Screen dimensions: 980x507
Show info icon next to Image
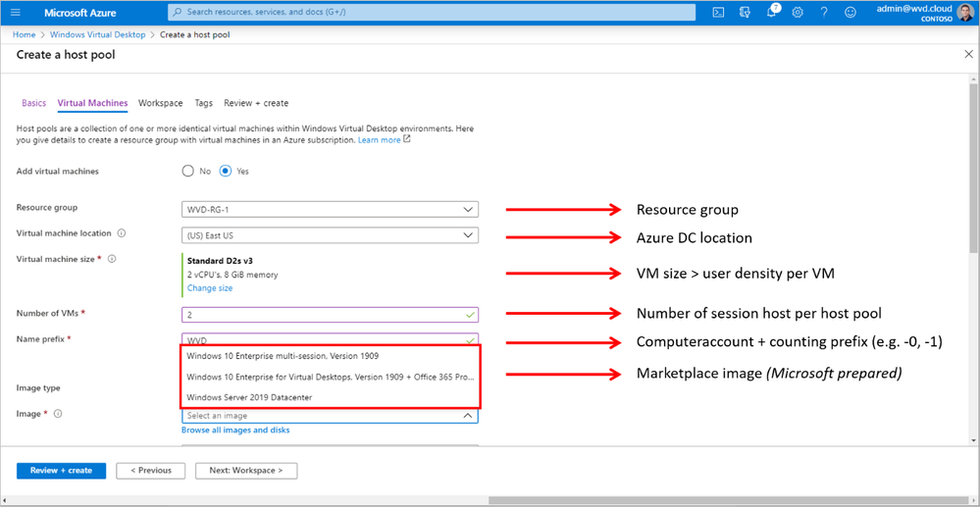click(58, 414)
